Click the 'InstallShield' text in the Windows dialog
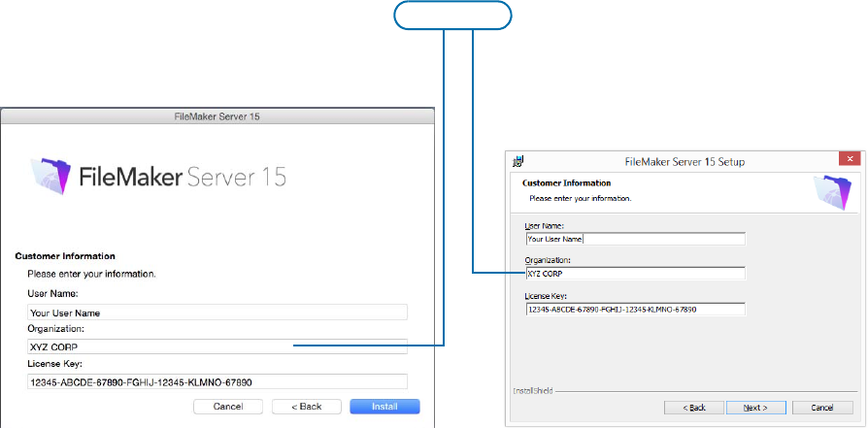Viewport: 868px width, 428px height. tap(532, 391)
